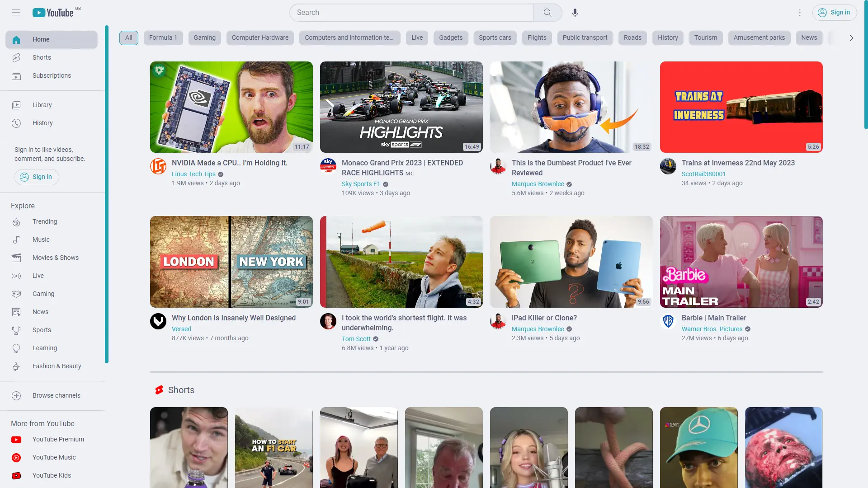Click Sign in button at top right
868x488 pixels.
pyautogui.click(x=834, y=13)
